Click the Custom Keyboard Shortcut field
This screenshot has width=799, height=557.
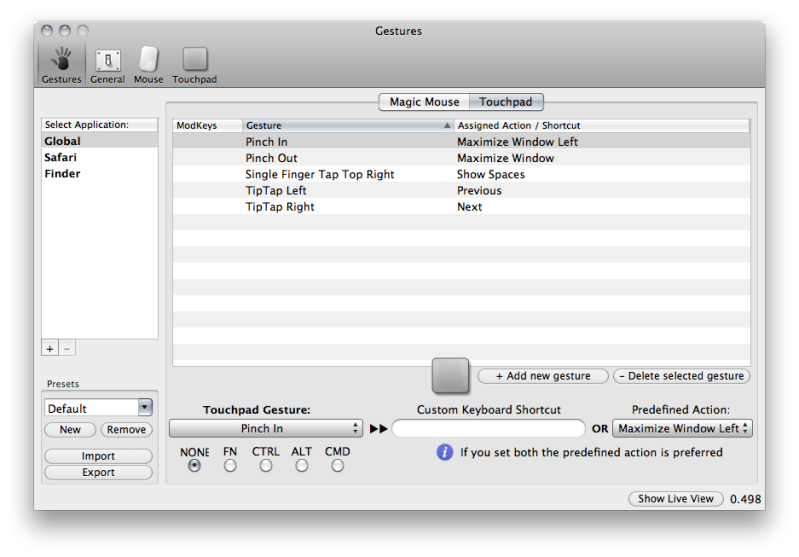pos(489,429)
